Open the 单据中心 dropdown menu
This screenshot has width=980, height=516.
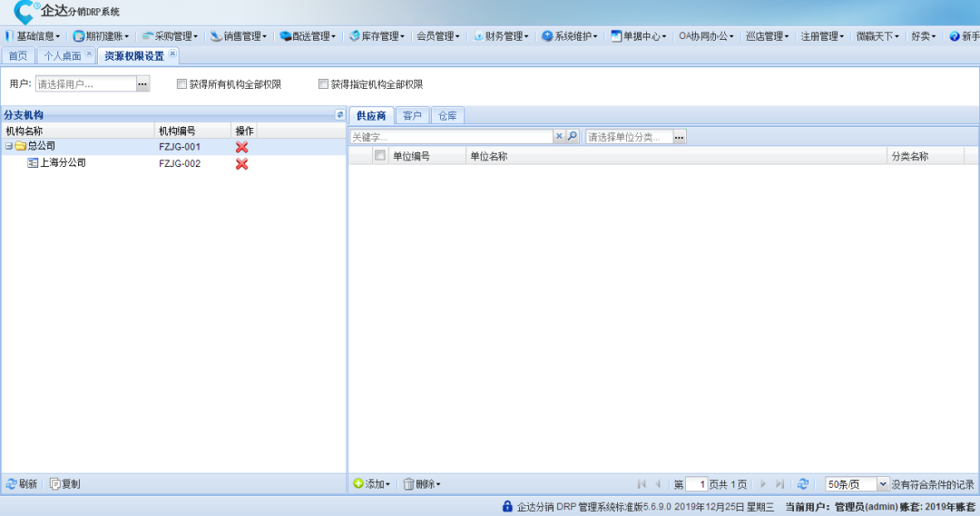639,36
